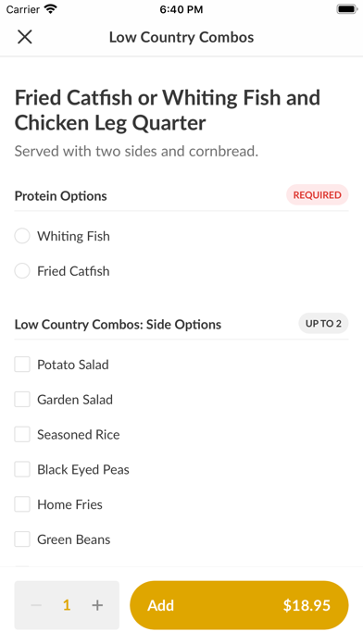
Task: Add item to cart for $18.95
Action: pyautogui.click(x=239, y=605)
